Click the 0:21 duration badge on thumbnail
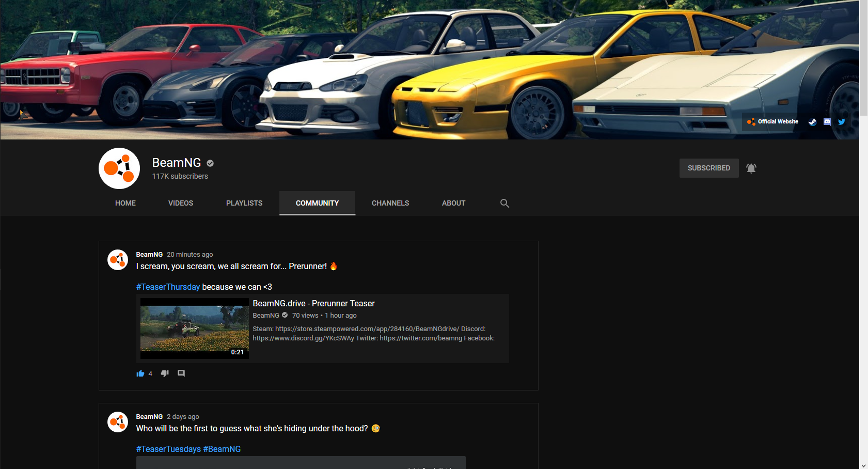 (x=238, y=352)
